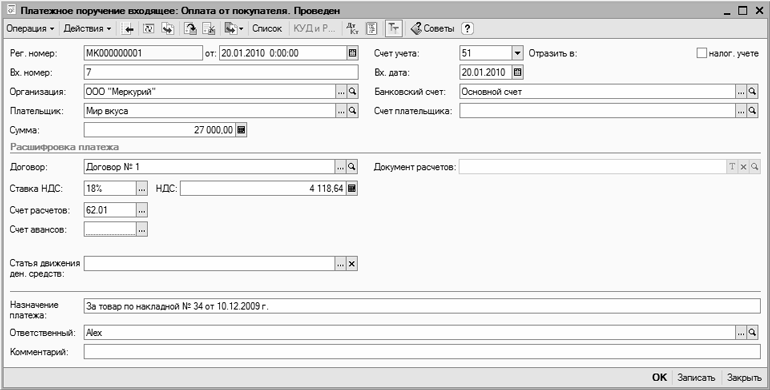Image resolution: width=770 pixels, height=390 pixels.
Task: Click the refresh icon in toolbar
Action: 148,28
